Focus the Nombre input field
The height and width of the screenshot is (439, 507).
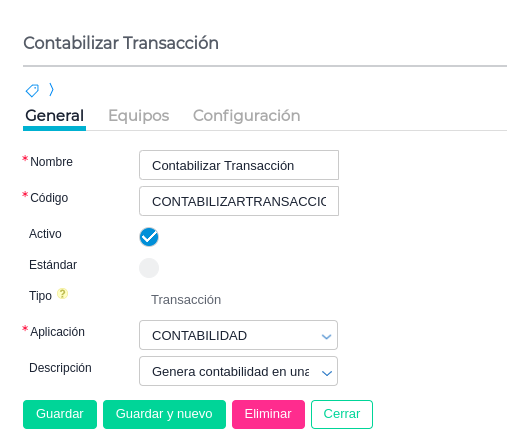coord(239,165)
